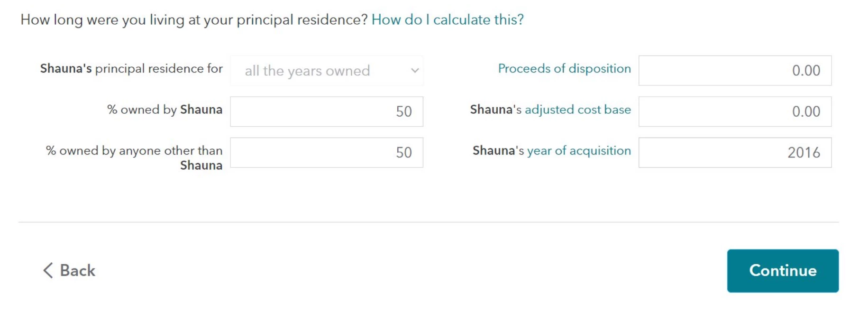The width and height of the screenshot is (868, 313).
Task: Click the 'Proceeds of disposition' link
Action: point(564,69)
